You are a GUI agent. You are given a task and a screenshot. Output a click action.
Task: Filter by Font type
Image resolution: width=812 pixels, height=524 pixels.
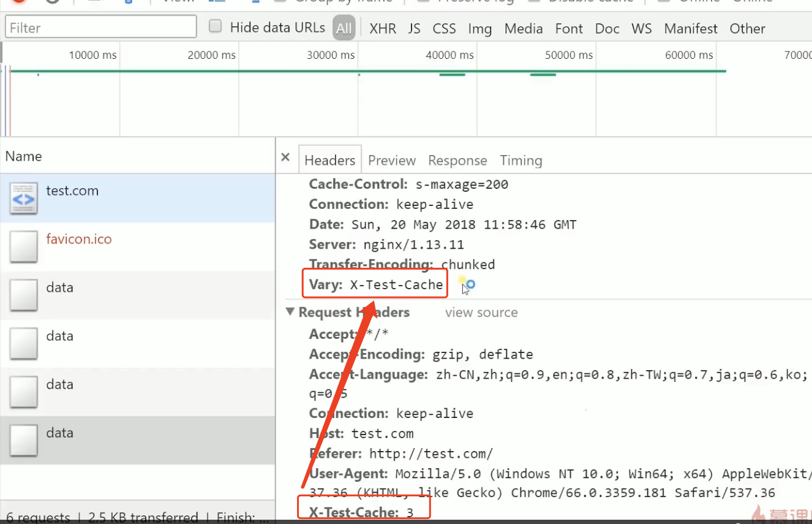pos(569,29)
